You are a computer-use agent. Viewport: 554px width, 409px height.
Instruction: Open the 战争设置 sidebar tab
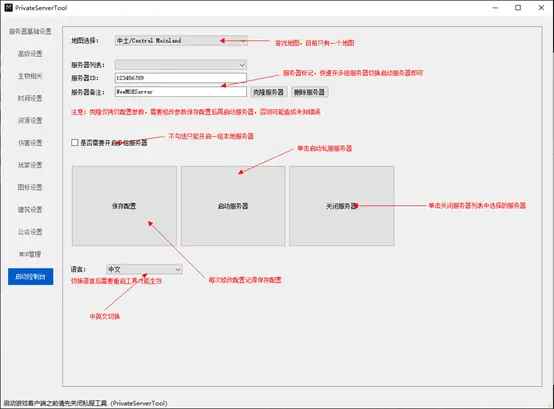click(x=30, y=165)
